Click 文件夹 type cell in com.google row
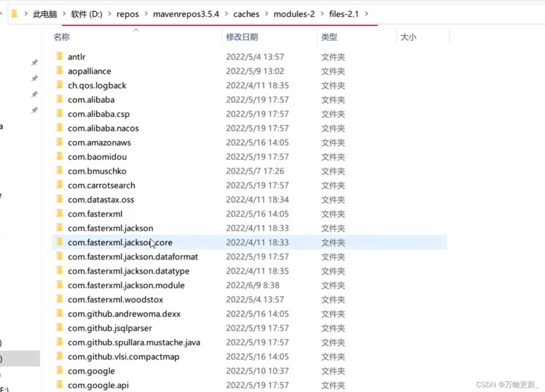The height and width of the screenshot is (392, 545). pyautogui.click(x=333, y=371)
